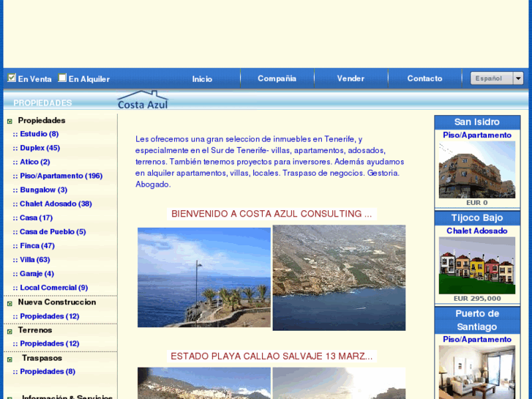The width and height of the screenshot is (532, 399).
Task: Click the Traspasos section heading
Action: (42, 358)
